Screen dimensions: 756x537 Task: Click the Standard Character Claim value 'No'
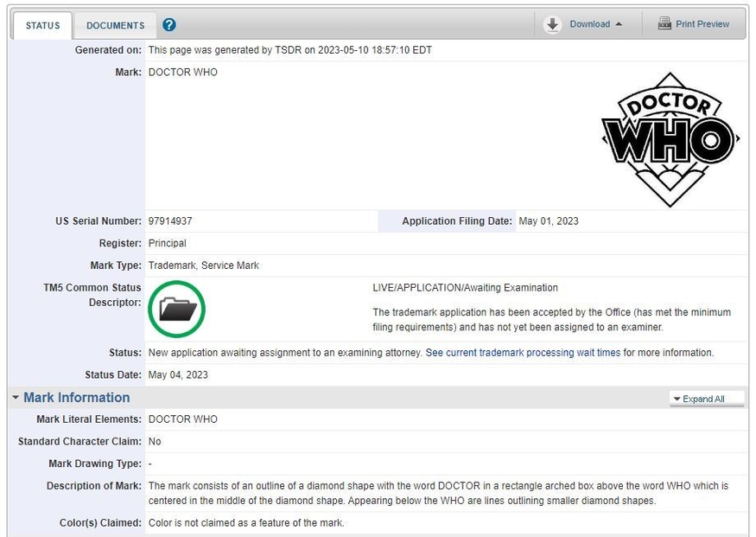coord(155,442)
